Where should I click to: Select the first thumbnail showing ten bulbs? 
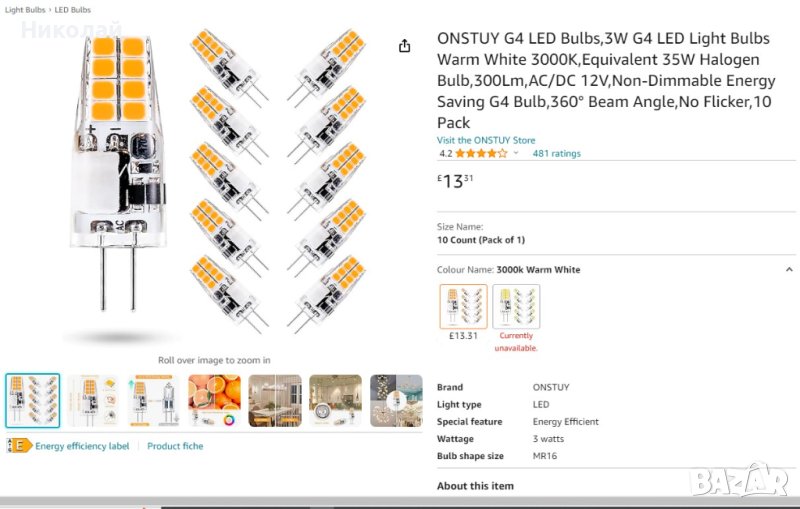[x=33, y=401]
